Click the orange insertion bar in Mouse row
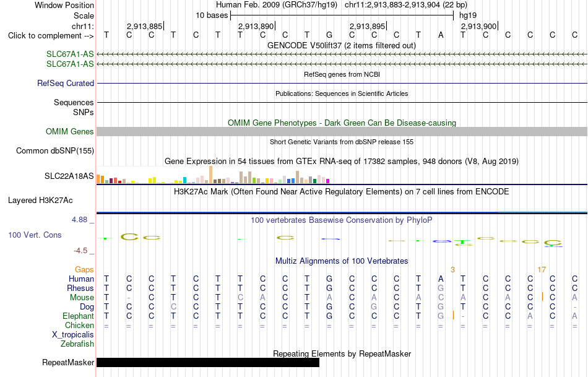588x377 pixels. point(542,297)
